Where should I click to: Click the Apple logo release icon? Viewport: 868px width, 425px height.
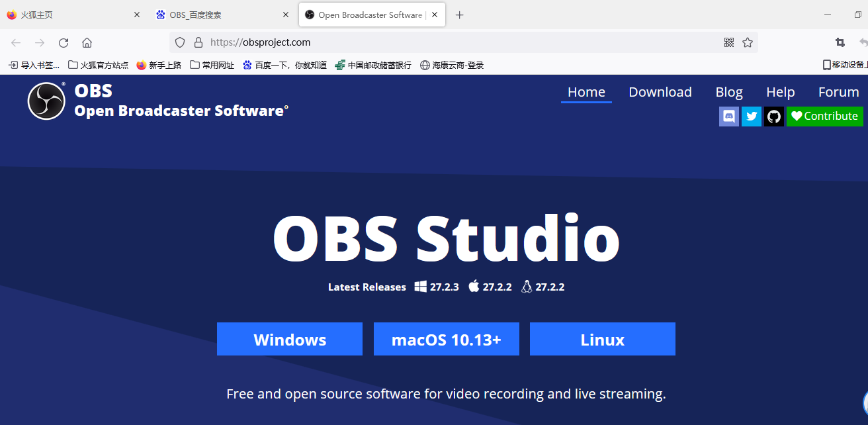474,286
